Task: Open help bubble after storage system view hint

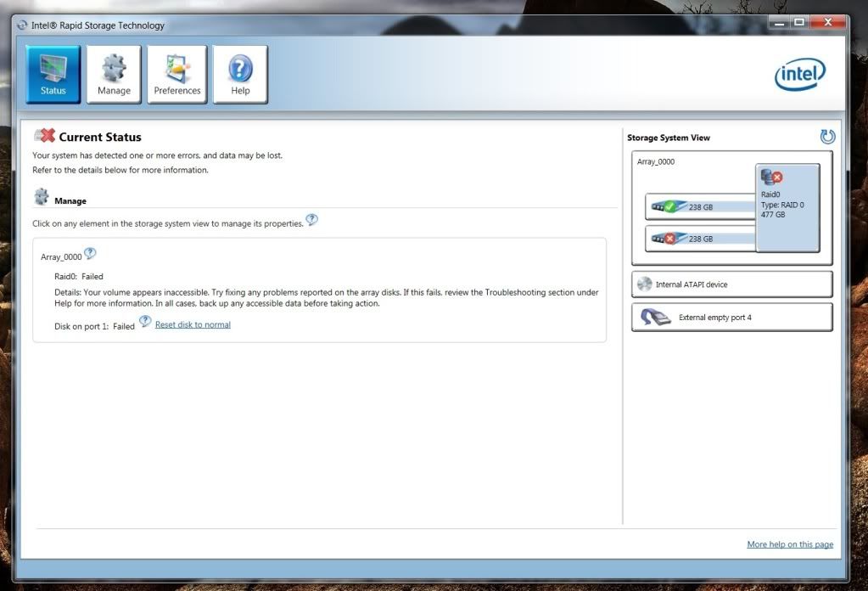Action: point(311,220)
